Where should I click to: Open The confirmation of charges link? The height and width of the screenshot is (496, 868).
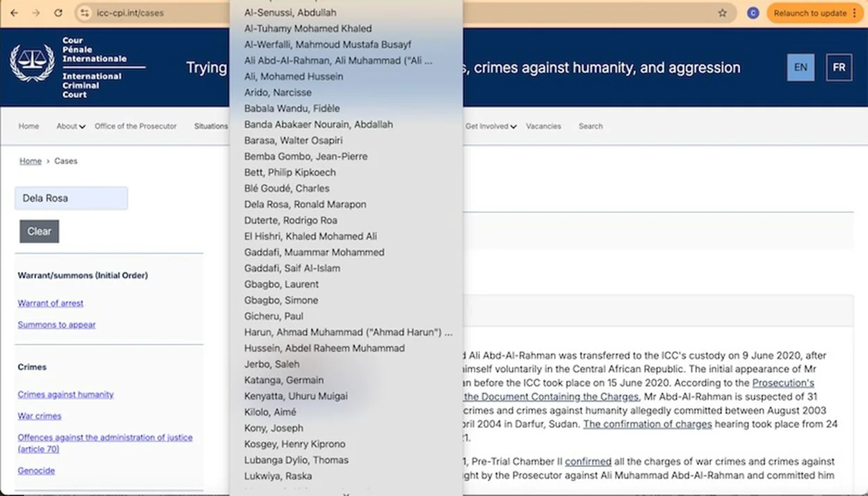pyautogui.click(x=647, y=424)
